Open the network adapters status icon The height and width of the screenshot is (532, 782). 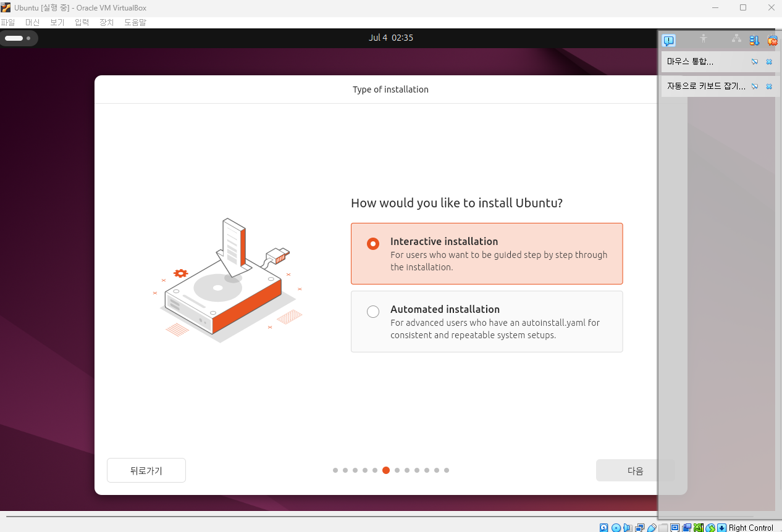(x=639, y=528)
